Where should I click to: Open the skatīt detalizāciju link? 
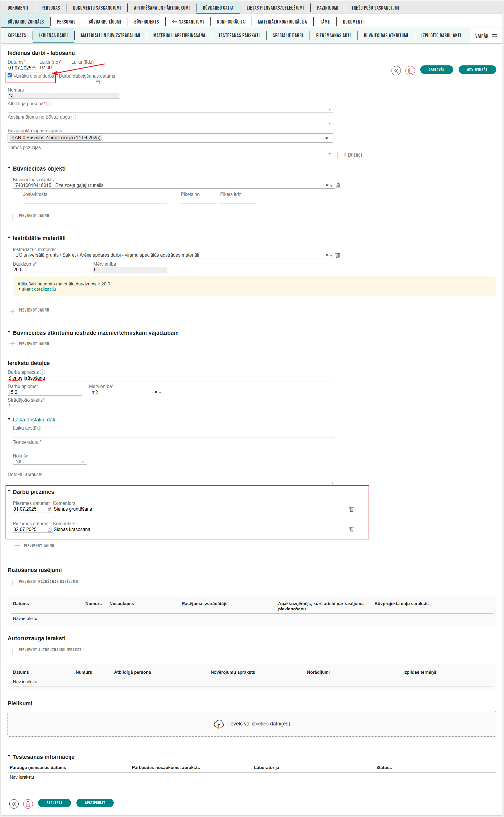click(x=39, y=289)
